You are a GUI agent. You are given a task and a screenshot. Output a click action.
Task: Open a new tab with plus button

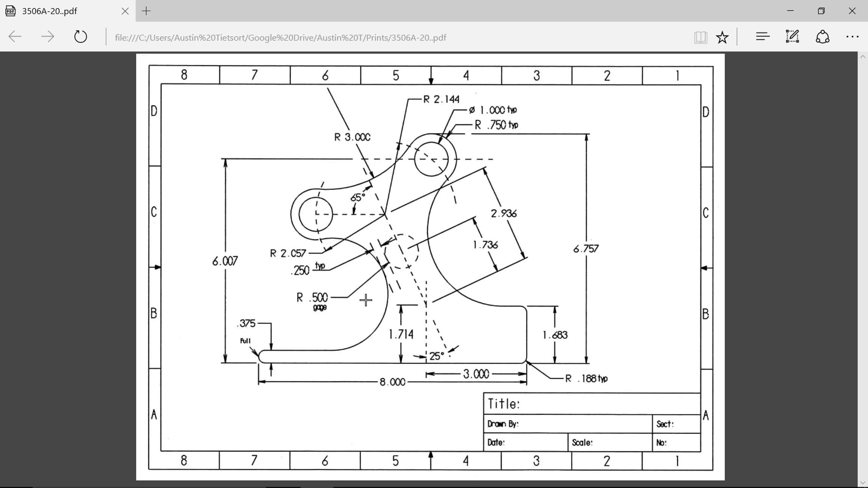tap(146, 11)
